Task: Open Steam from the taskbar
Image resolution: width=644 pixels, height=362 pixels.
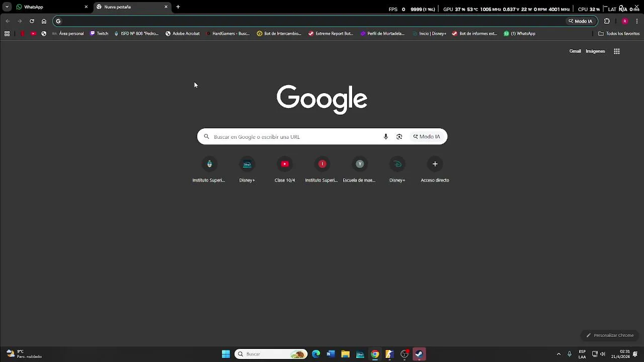Action: (419, 354)
